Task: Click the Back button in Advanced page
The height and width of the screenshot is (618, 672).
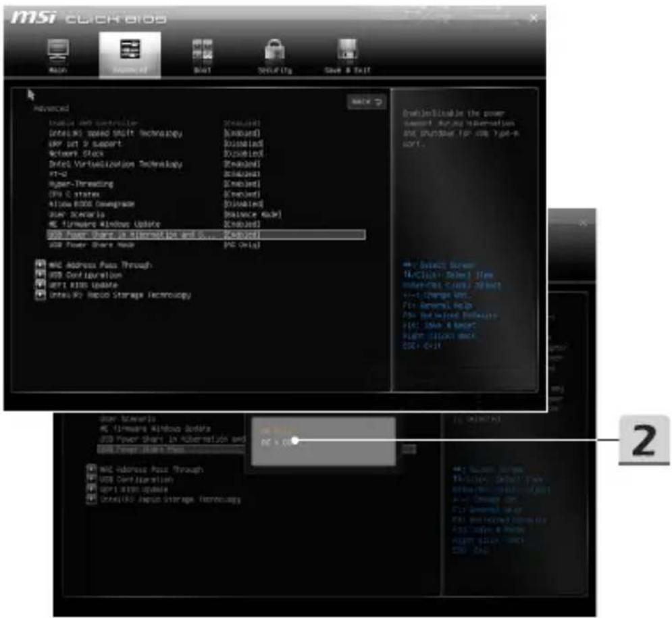Action: (367, 102)
